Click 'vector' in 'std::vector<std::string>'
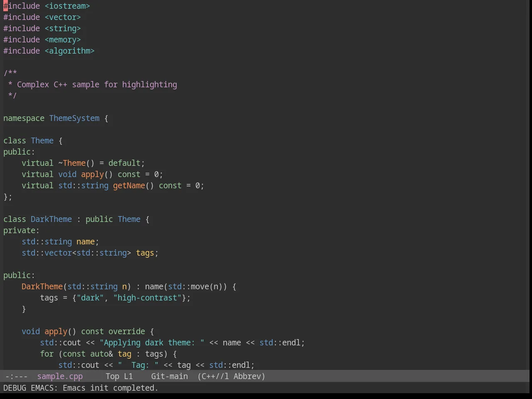 pyautogui.click(x=58, y=253)
